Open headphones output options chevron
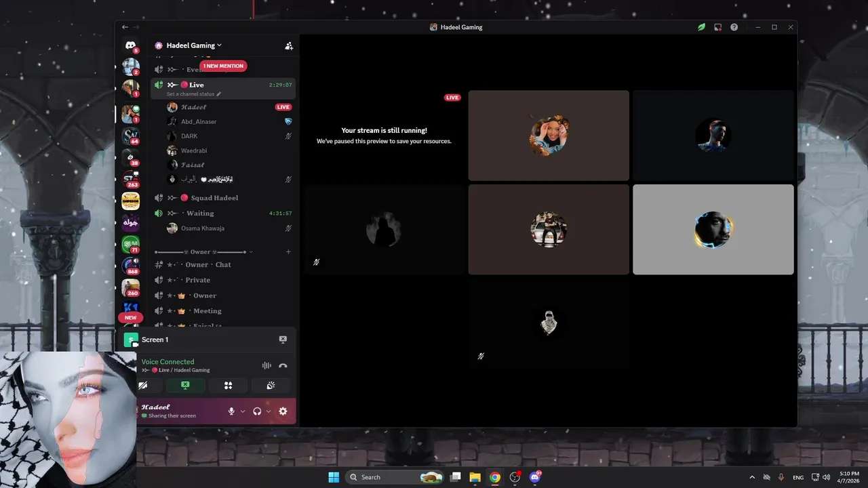 [x=269, y=411]
